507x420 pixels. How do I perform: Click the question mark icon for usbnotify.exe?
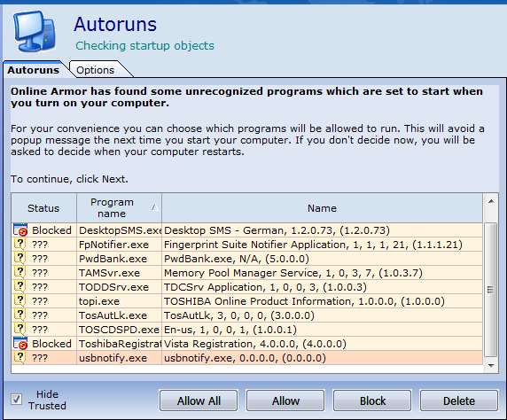pyautogui.click(x=19, y=358)
